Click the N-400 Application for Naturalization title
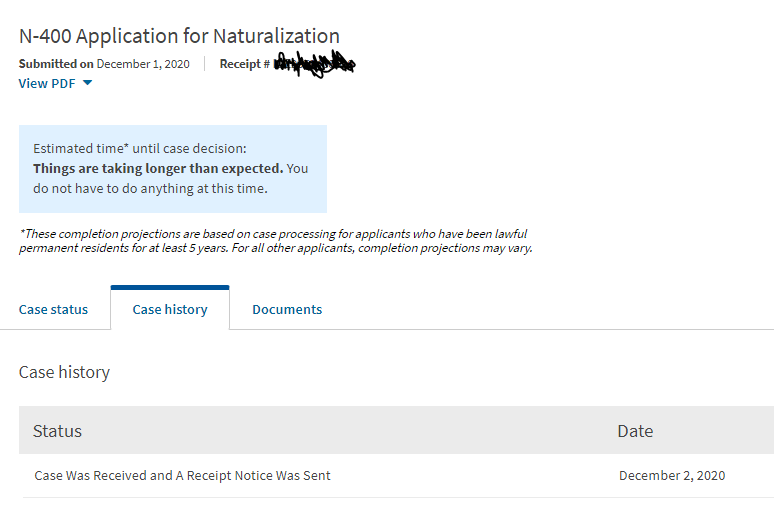 (x=179, y=37)
